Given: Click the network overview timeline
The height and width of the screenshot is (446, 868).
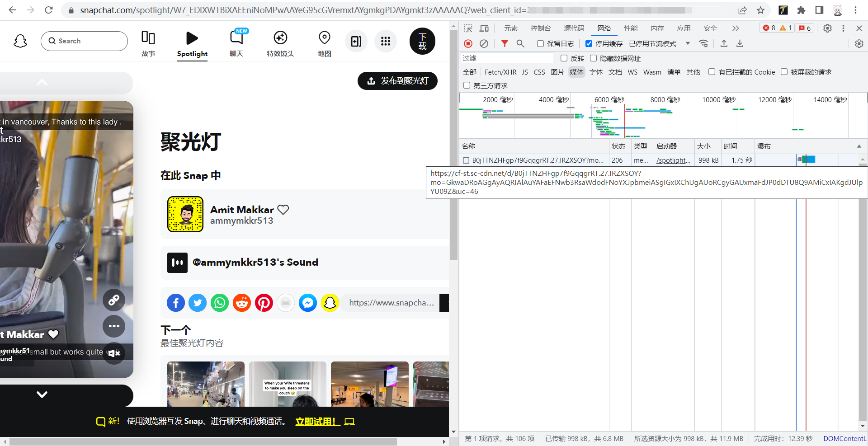Looking at the screenshot, I should [663, 116].
